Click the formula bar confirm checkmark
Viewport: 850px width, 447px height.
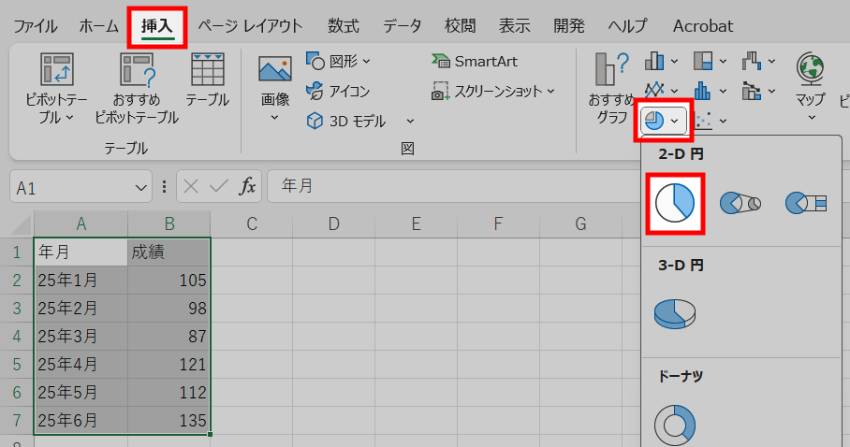pyautogui.click(x=218, y=187)
